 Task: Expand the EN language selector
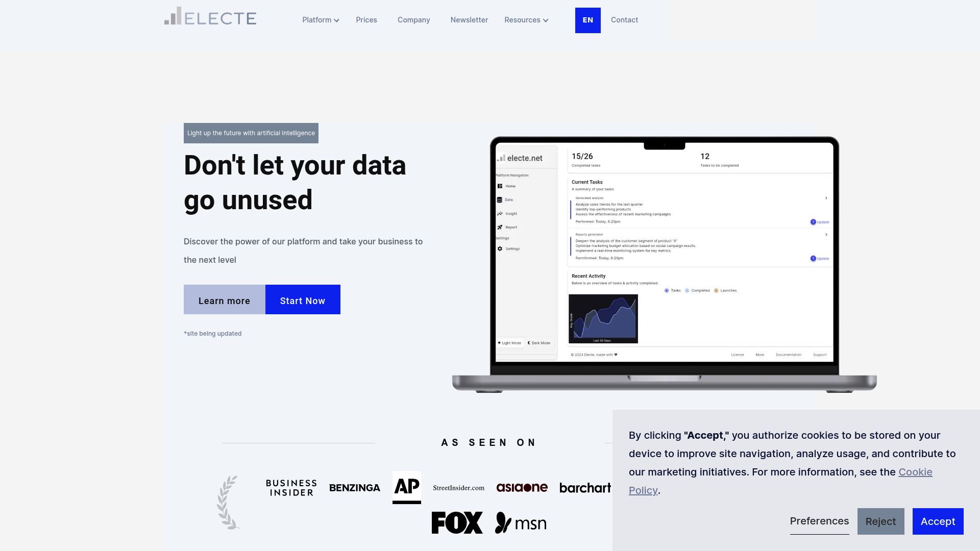(x=587, y=20)
